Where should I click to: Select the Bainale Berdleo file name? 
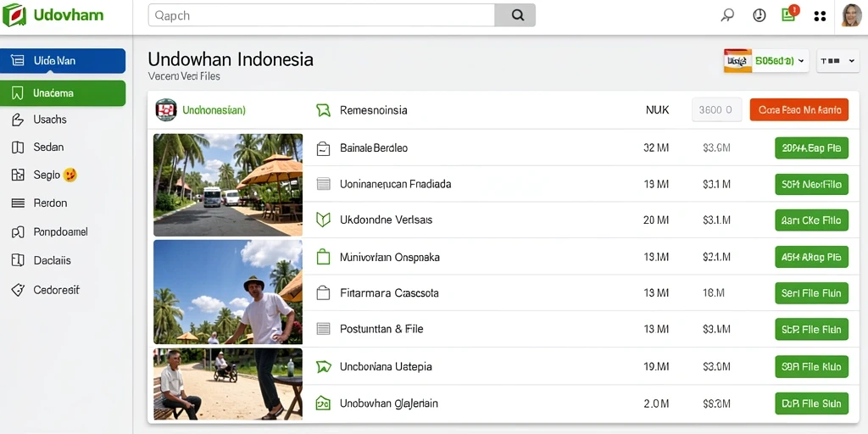pos(374,148)
